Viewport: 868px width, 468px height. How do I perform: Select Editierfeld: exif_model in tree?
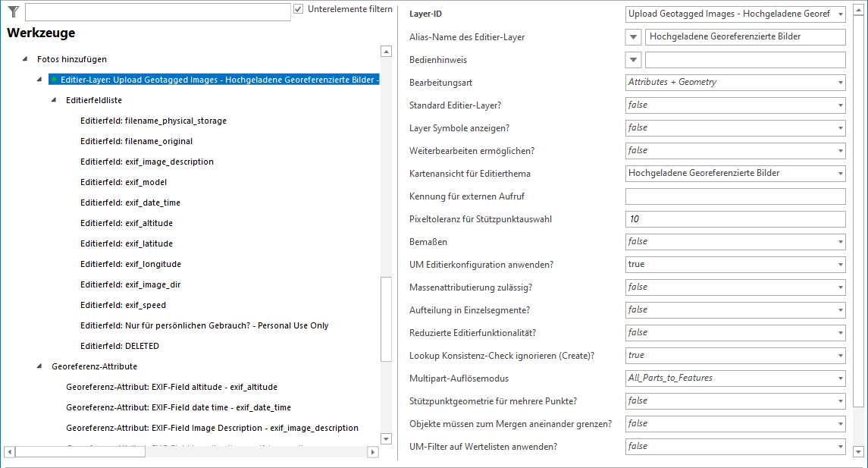coord(124,182)
